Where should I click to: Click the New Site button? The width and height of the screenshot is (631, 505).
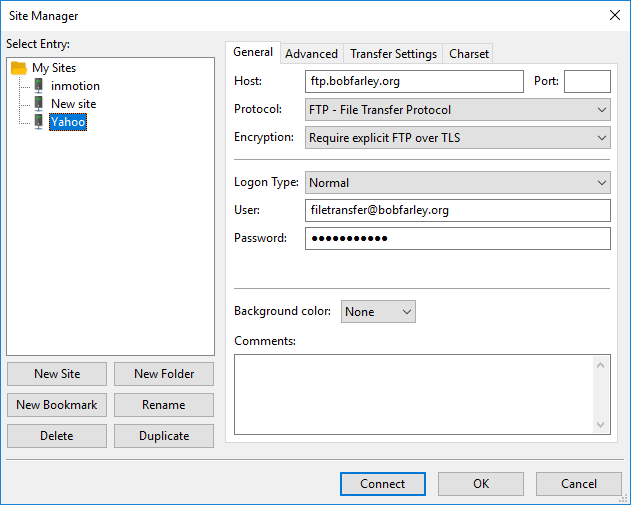(x=57, y=374)
